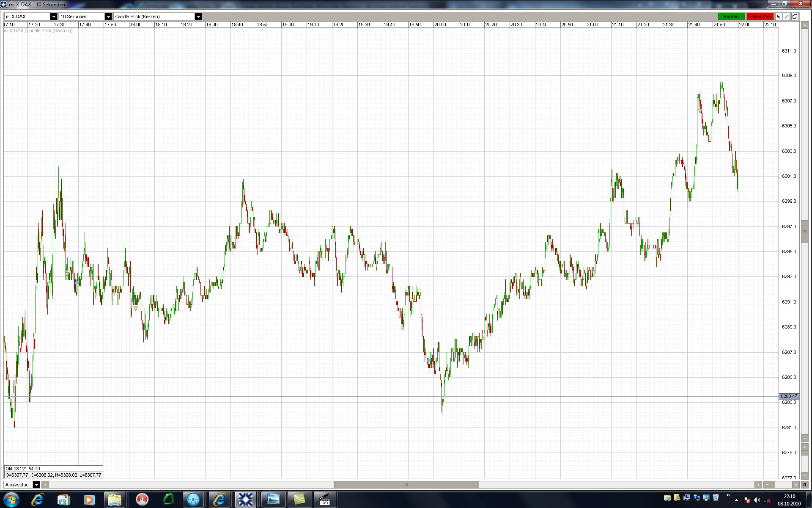
Task: Select the line drawing tool icon
Action: click(x=787, y=17)
